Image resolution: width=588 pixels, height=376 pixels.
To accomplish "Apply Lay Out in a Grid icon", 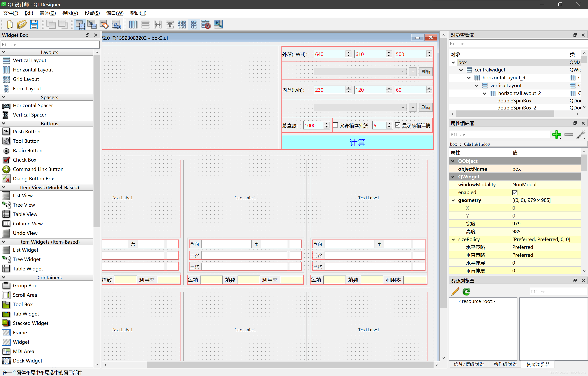I will (x=182, y=24).
